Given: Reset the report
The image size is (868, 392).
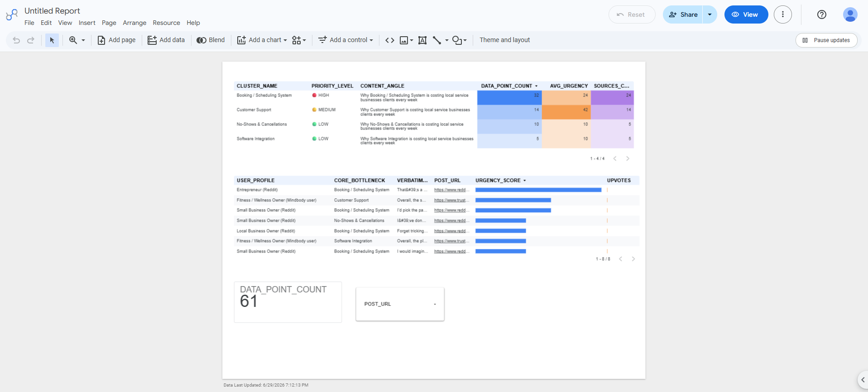Looking at the screenshot, I should point(632,14).
